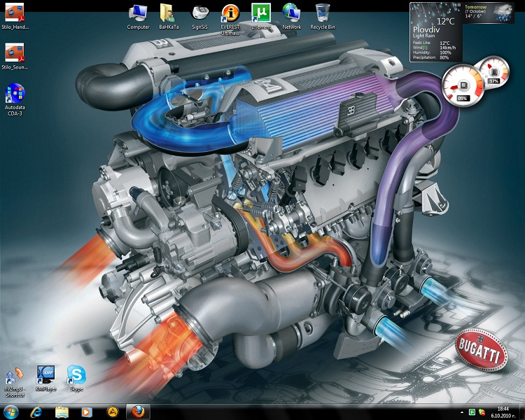Viewport: 525px width, 420px height.
Task: Open the Network desktop icon
Action: coord(291,13)
